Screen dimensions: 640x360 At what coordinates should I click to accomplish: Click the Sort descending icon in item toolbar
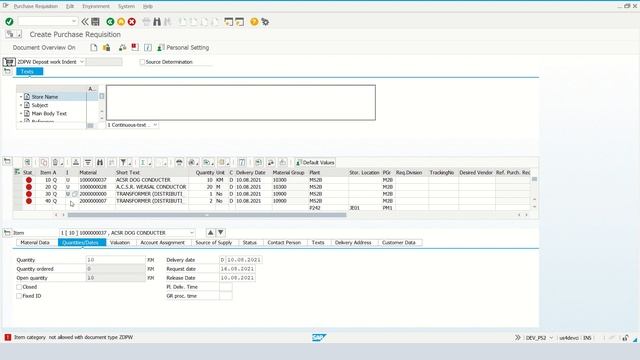click(88, 162)
